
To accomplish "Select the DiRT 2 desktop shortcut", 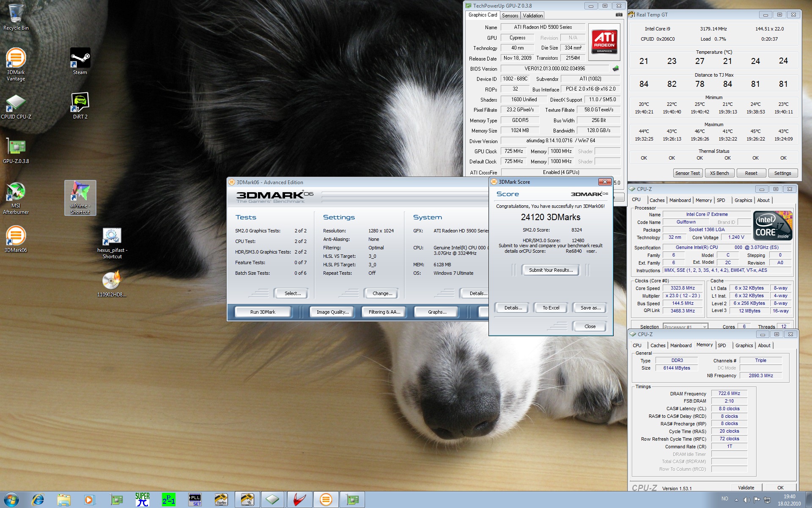I will (x=80, y=106).
